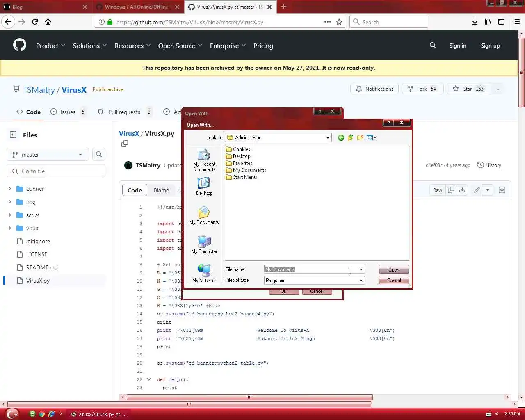
Task: Reload the page with the refresh icon
Action: [x=35, y=22]
